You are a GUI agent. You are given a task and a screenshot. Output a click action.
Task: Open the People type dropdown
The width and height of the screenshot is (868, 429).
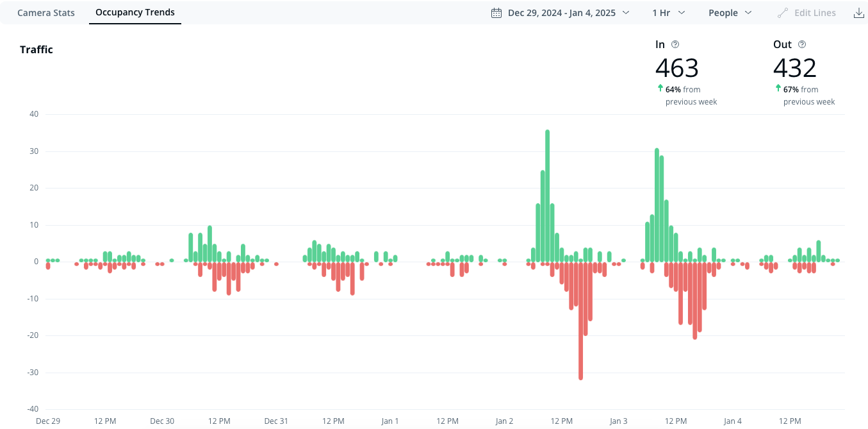[730, 13]
